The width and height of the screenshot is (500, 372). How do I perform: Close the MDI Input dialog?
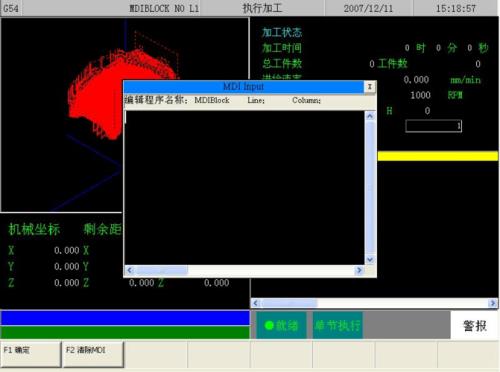click(369, 87)
